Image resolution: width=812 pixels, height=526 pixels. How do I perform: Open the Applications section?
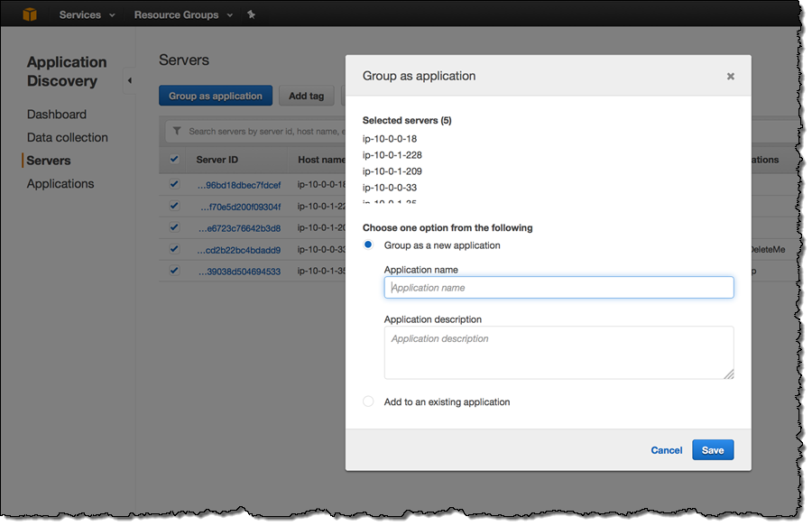60,183
